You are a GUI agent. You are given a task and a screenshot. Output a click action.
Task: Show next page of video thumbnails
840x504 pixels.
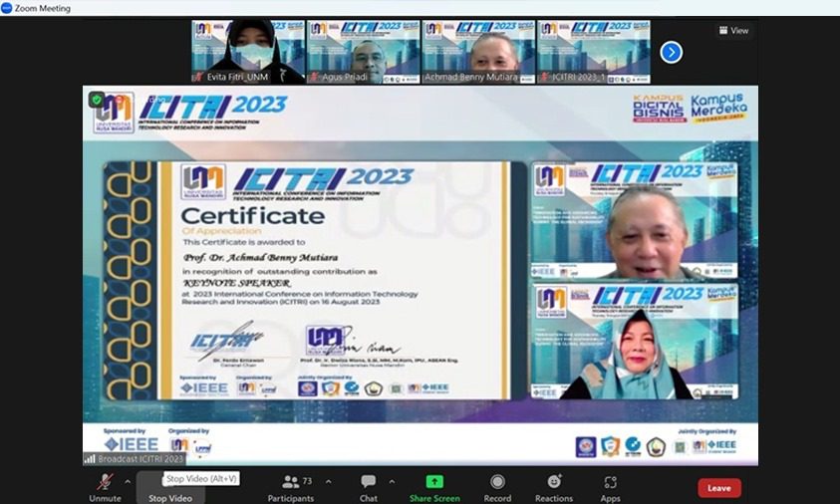coord(672,53)
